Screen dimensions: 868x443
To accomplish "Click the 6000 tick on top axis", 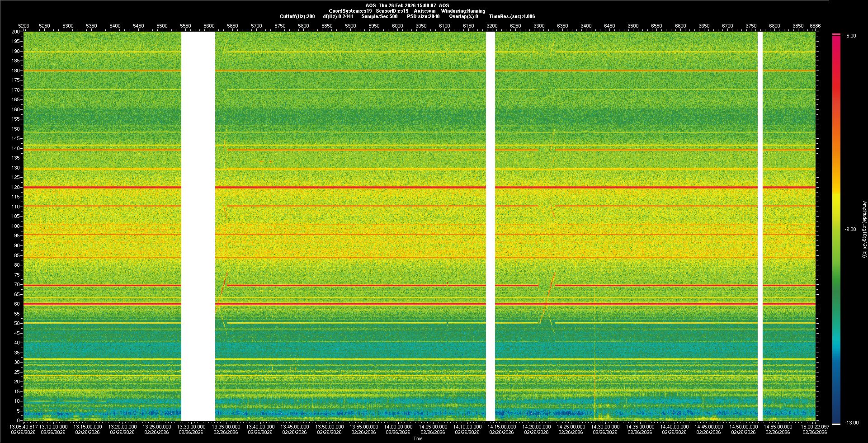I will (x=397, y=26).
